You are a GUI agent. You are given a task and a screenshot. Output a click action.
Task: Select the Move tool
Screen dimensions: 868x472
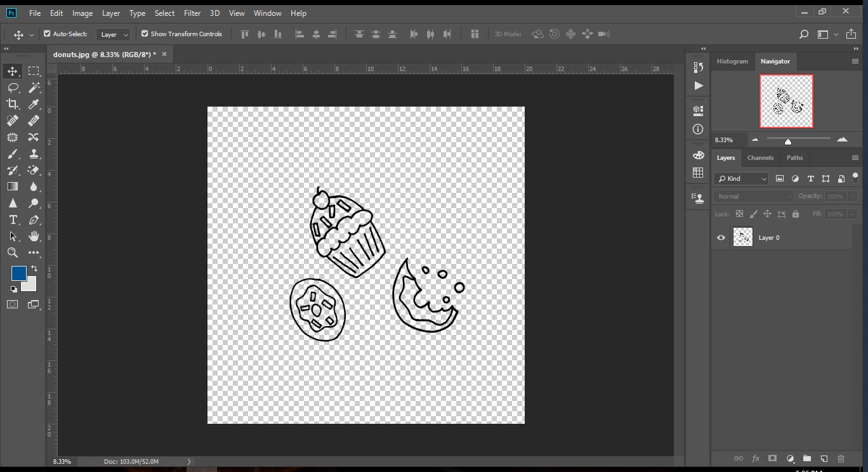[13, 71]
